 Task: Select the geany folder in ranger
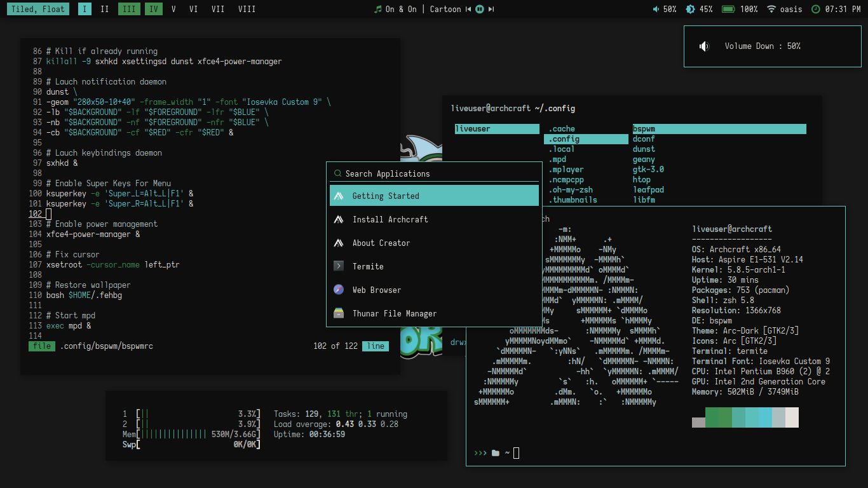(x=644, y=159)
